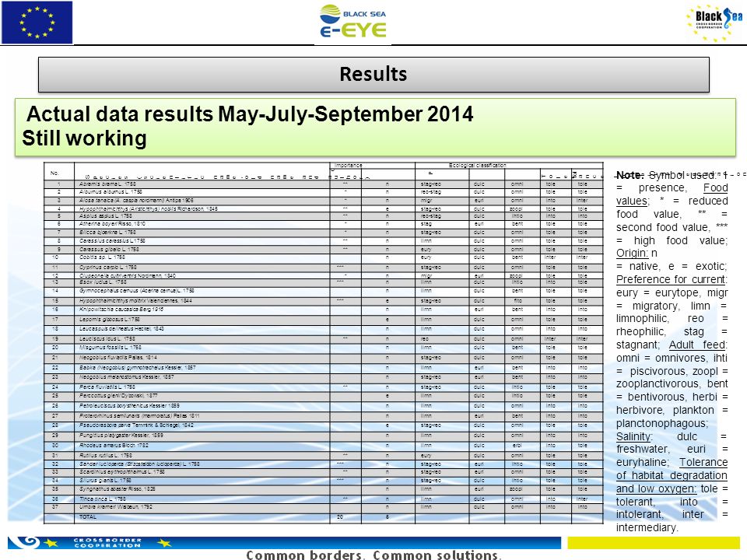Select the row 'Esox lucius L. 1758'
This screenshot has width=747, height=560.
(x=324, y=282)
